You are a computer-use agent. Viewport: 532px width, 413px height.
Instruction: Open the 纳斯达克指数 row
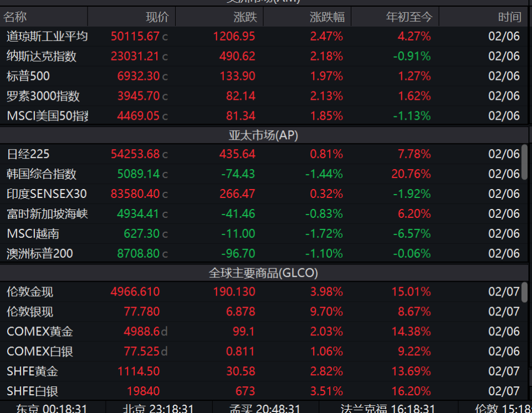(x=264, y=56)
